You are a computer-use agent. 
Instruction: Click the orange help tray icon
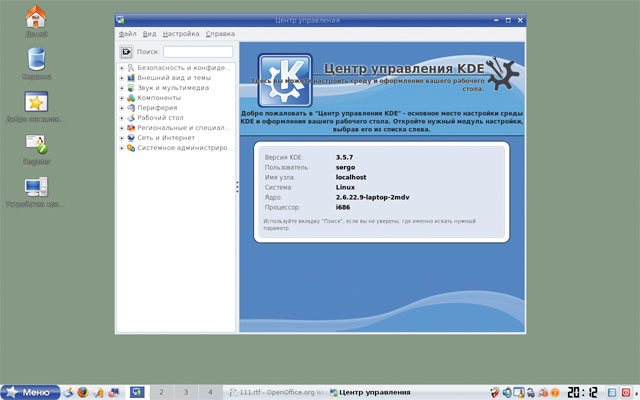(555, 392)
